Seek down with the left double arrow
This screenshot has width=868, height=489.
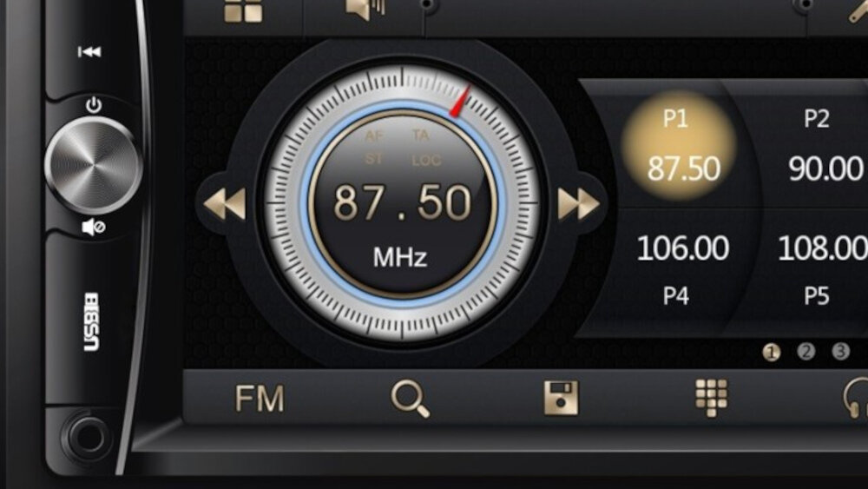pos(224,203)
